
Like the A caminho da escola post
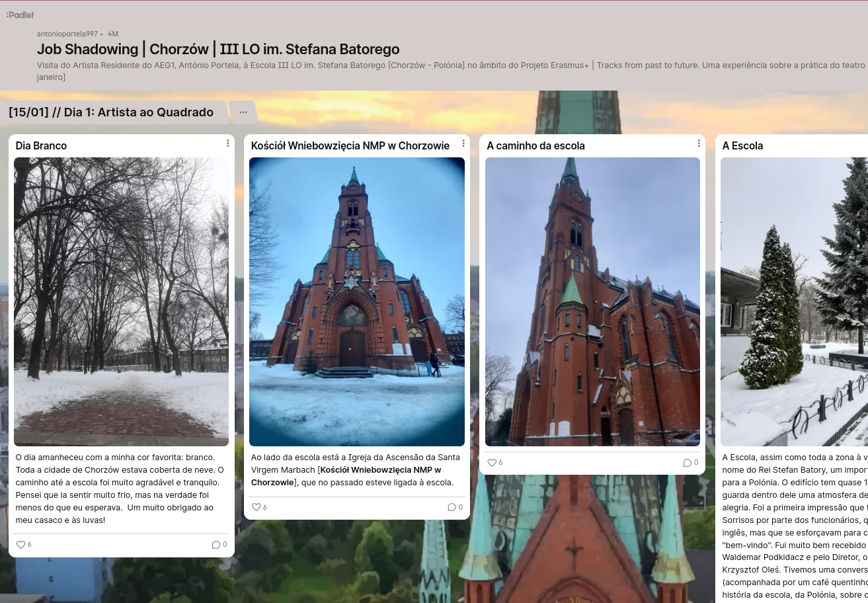[492, 463]
